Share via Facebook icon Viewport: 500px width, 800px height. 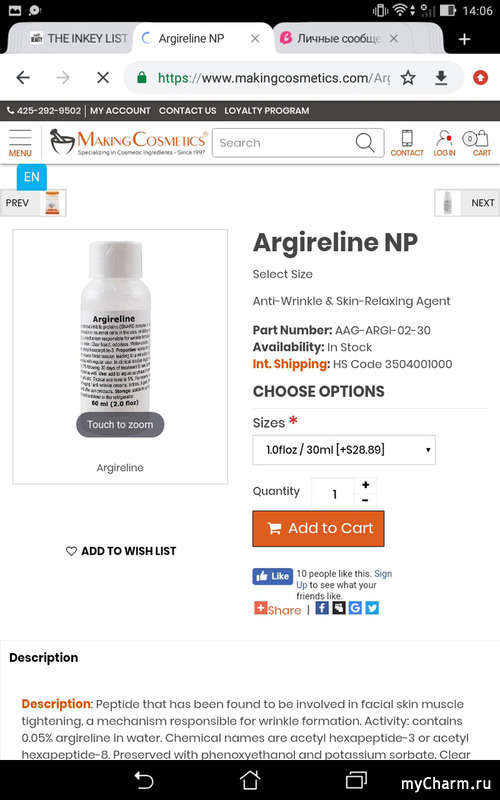pos(322,608)
